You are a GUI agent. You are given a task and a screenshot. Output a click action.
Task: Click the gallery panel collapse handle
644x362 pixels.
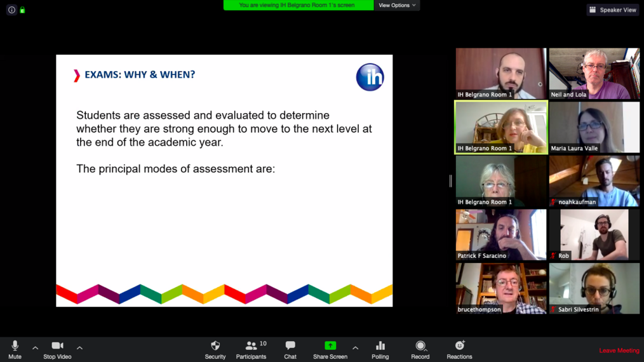pos(450,181)
